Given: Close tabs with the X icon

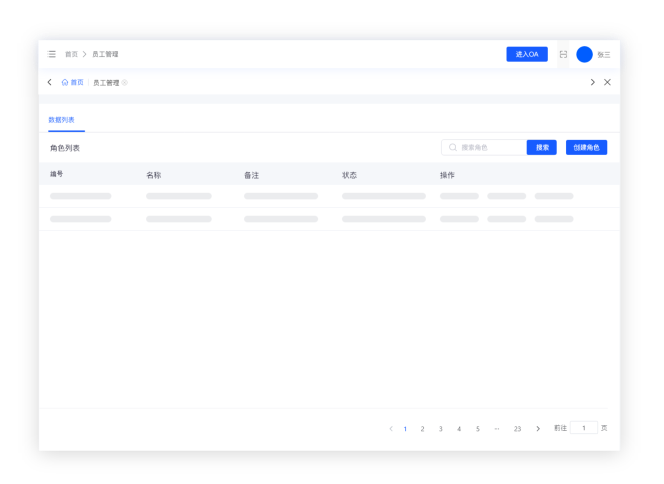Looking at the screenshot, I should (x=607, y=82).
